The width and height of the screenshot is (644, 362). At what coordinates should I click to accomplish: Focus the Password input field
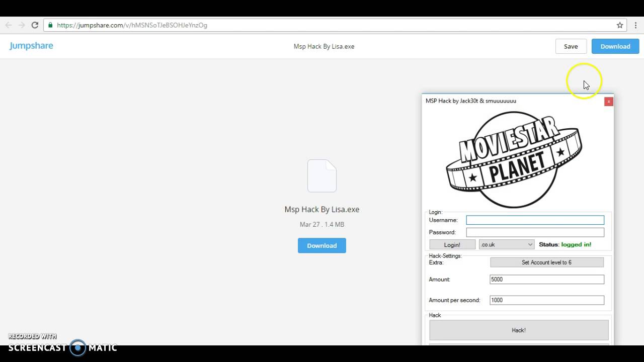pyautogui.click(x=535, y=232)
